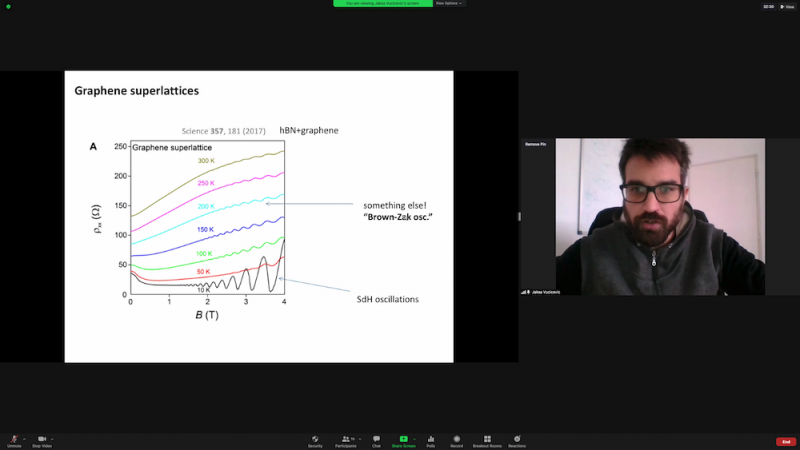Start recording with the Record icon
The height and width of the screenshot is (450, 800).
tap(457, 440)
